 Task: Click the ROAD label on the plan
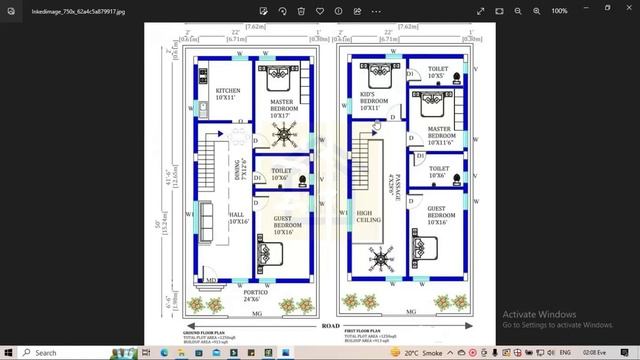click(331, 326)
